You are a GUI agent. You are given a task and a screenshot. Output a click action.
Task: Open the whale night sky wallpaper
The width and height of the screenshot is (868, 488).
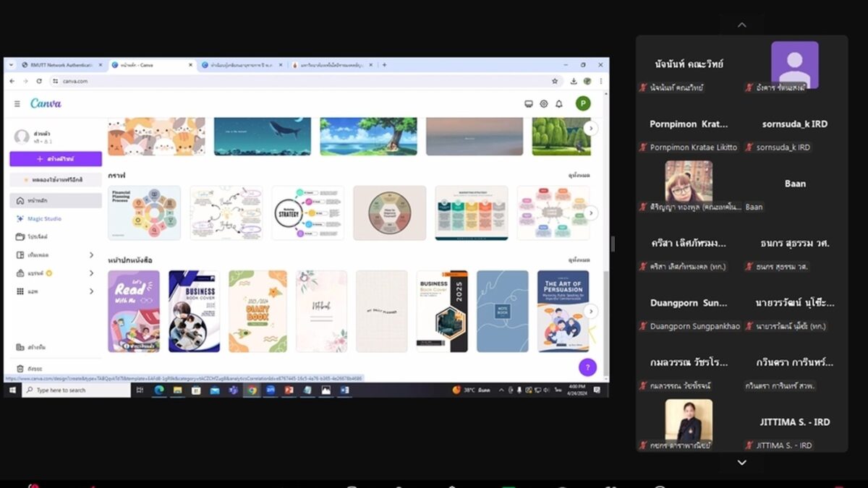pyautogui.click(x=262, y=137)
